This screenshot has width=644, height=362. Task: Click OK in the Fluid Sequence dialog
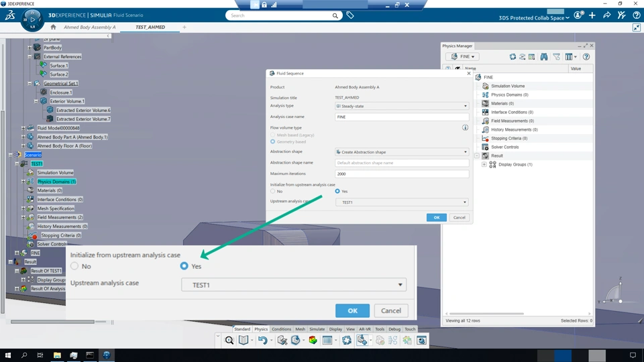point(437,217)
